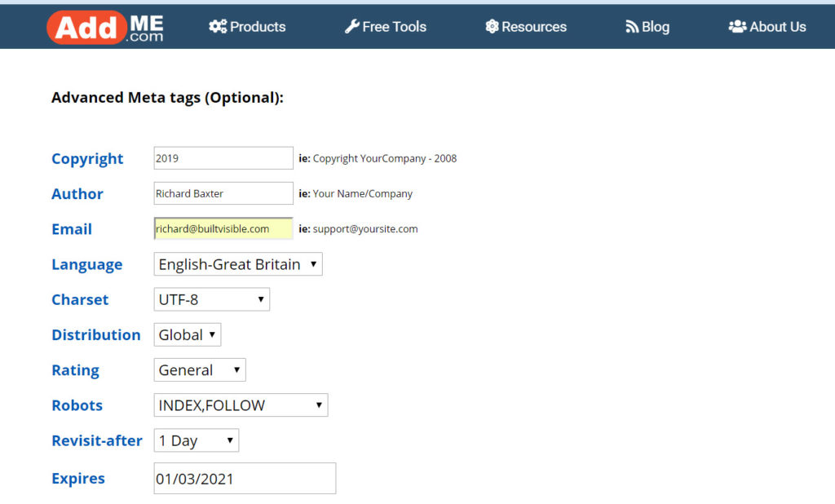This screenshot has height=504, width=835.
Task: Click the gears icon beside Products
Action: (216, 26)
